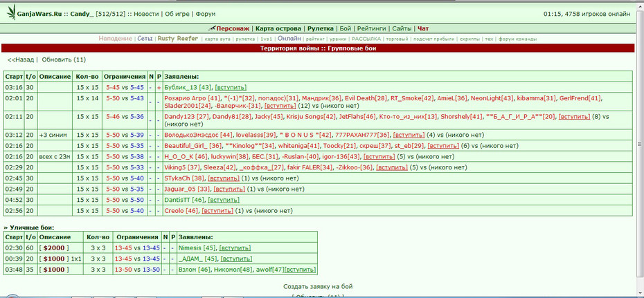The width and height of the screenshot is (644, 298).
Task: Click Нападение shortcut link
Action: click(115, 39)
